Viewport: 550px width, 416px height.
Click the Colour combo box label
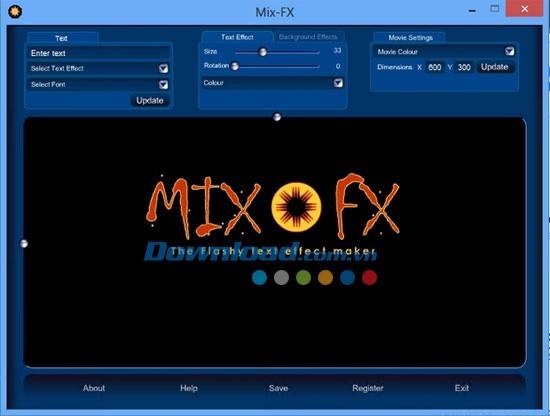[x=213, y=83]
